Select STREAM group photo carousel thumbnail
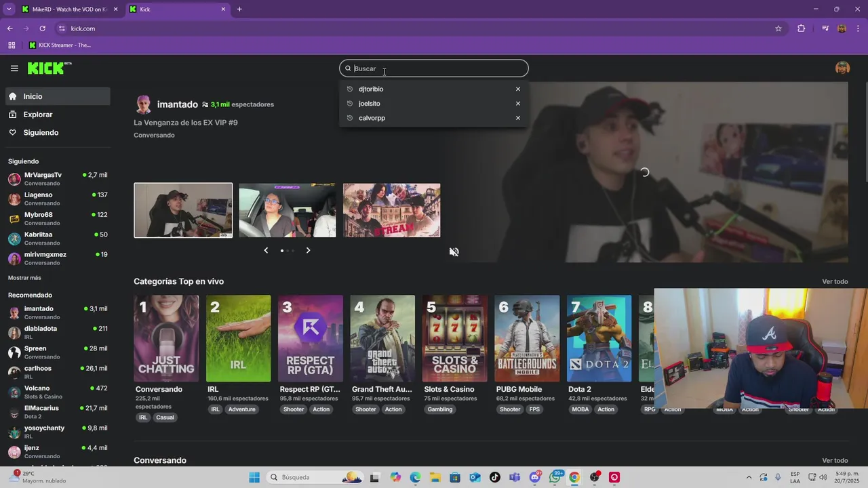 coord(391,210)
